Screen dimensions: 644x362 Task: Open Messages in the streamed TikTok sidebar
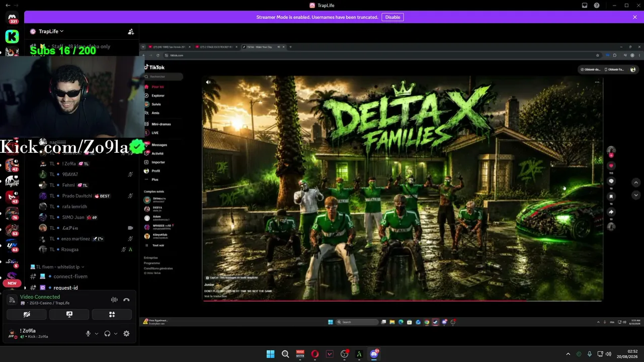(x=155, y=145)
